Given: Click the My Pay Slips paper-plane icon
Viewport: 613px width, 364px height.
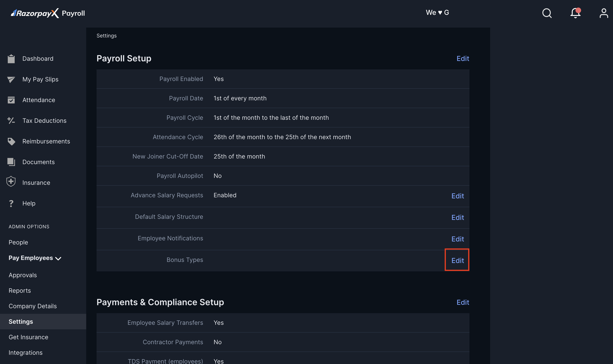Looking at the screenshot, I should tap(11, 79).
